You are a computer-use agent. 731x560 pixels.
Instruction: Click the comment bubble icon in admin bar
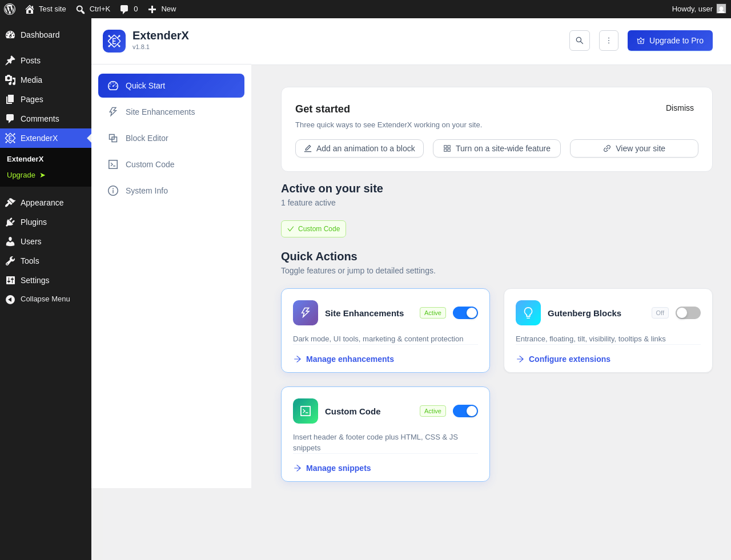pyautogui.click(x=124, y=9)
